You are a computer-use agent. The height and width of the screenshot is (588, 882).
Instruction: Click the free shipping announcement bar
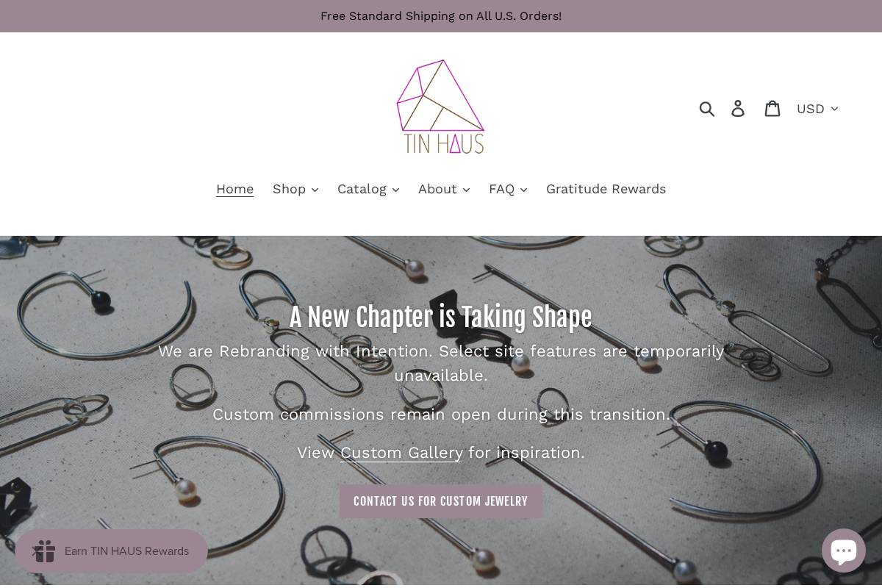(x=441, y=16)
